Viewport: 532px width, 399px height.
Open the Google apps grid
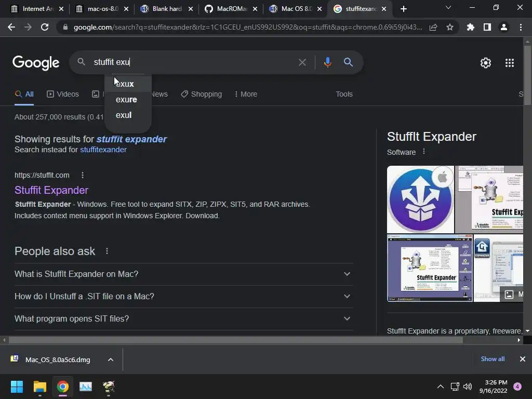click(510, 63)
